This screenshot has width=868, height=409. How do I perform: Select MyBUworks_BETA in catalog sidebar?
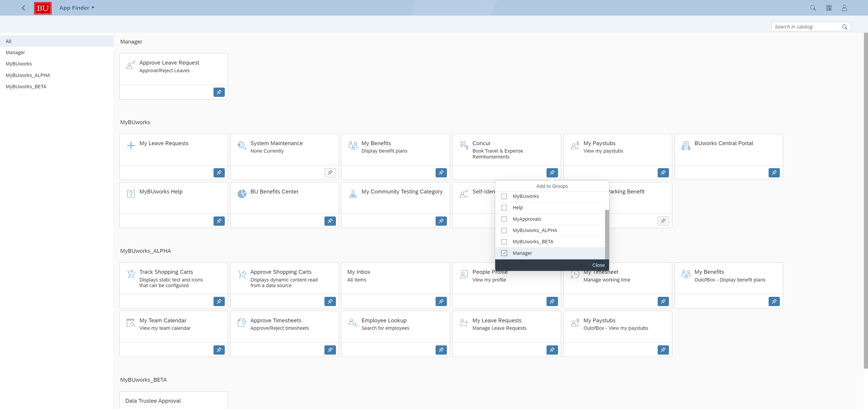point(57,86)
